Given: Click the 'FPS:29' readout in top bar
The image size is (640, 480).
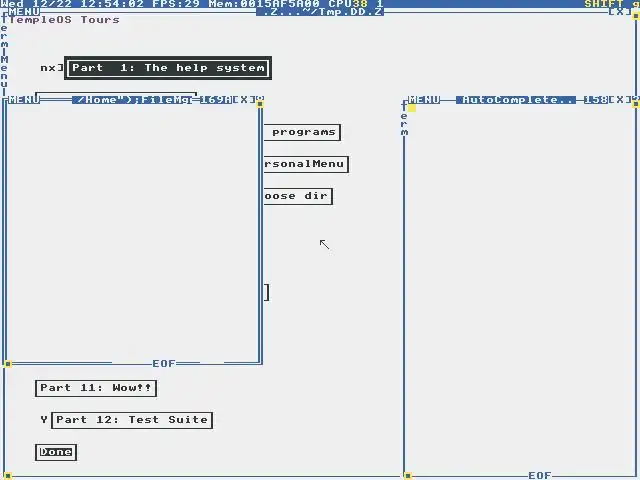Looking at the screenshot, I should pyautogui.click(x=176, y=4).
